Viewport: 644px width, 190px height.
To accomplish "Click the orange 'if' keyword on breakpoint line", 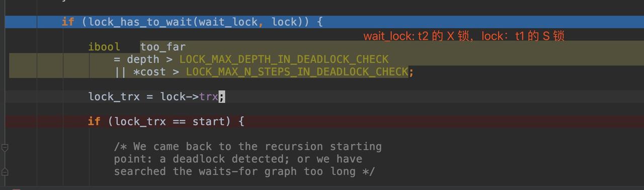I will (94, 121).
